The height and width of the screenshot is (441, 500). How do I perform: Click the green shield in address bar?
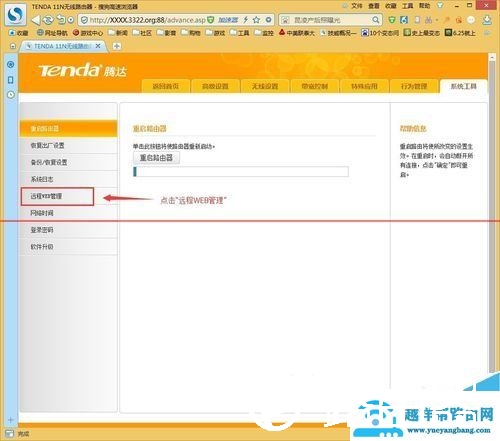point(210,20)
